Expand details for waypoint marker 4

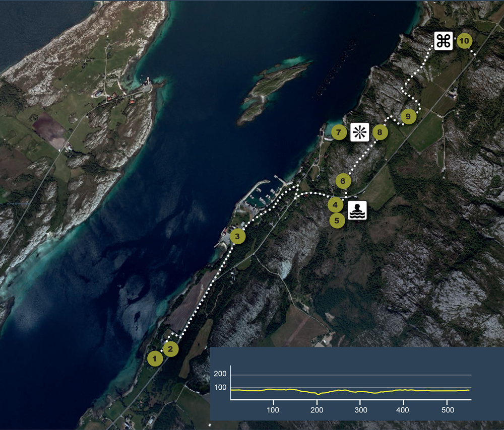335,204
